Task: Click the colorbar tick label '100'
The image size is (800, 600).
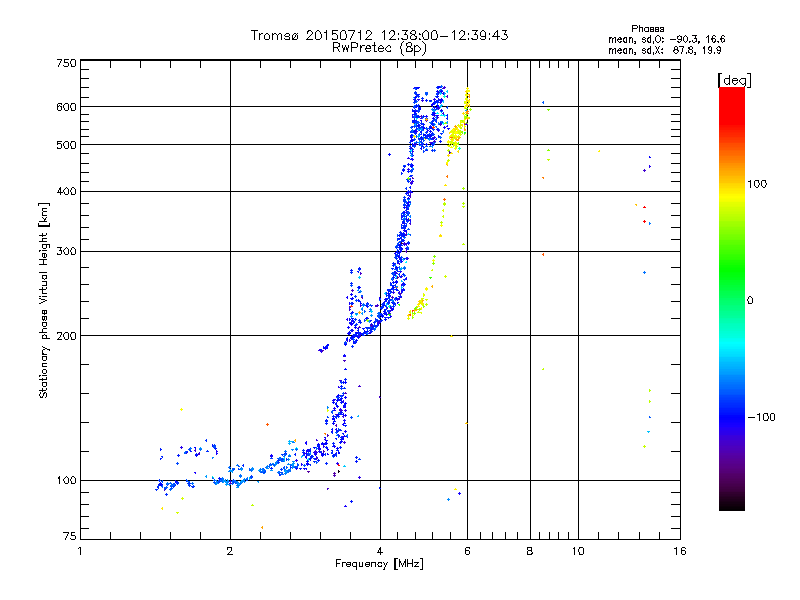Action: tap(757, 184)
